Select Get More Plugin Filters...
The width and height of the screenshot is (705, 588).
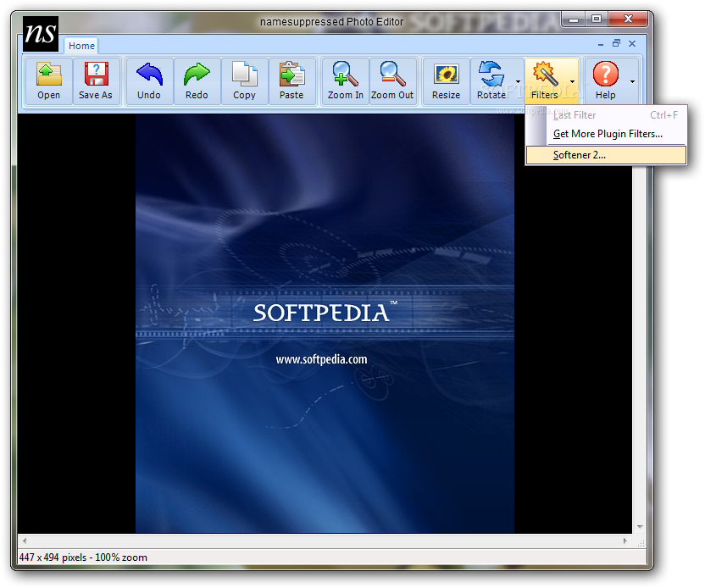pos(606,134)
